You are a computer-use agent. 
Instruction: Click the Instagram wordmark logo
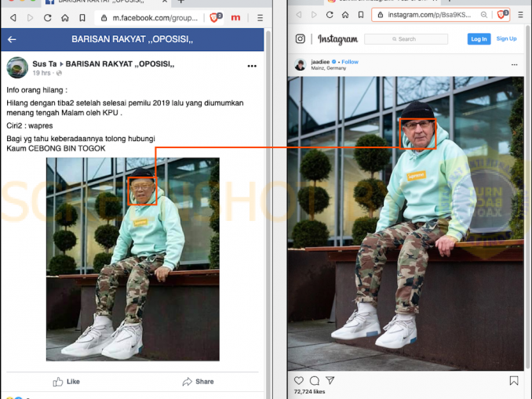point(337,39)
